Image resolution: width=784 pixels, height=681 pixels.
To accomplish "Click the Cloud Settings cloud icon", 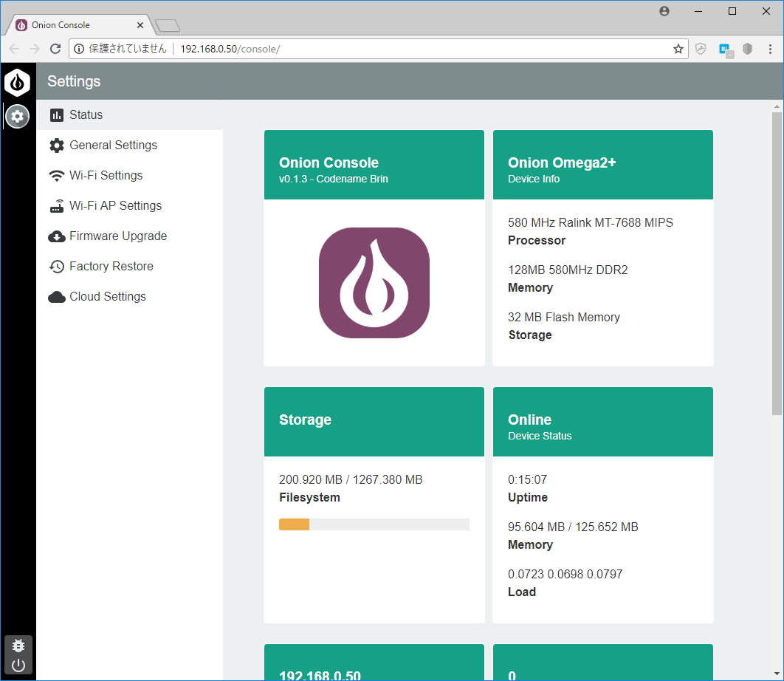I will click(57, 297).
